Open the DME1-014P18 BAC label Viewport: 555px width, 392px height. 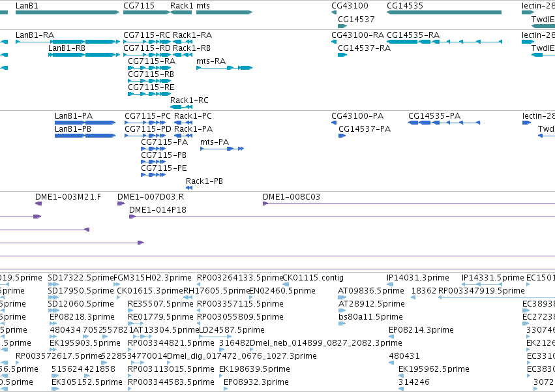tap(158, 210)
